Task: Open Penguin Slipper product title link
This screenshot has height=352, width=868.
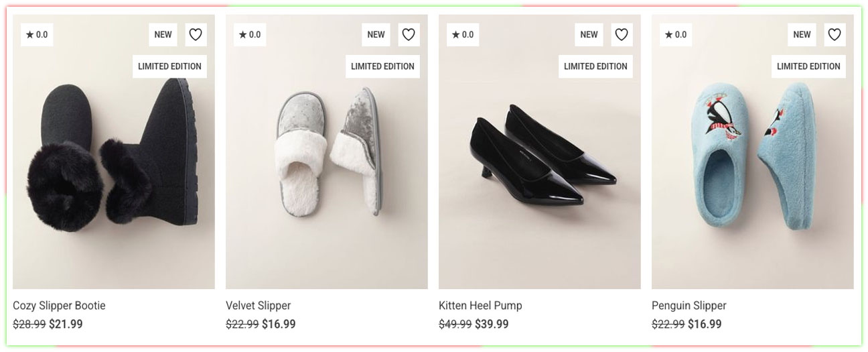Action: pos(689,306)
